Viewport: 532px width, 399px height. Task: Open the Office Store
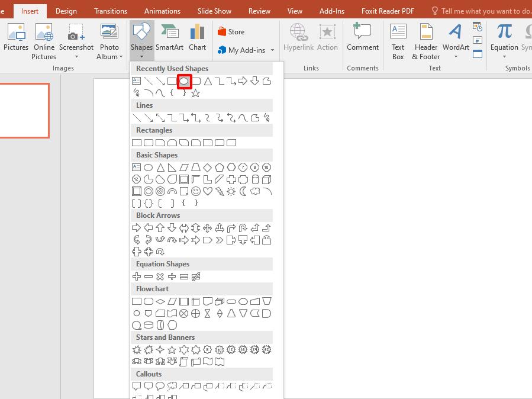(231, 31)
